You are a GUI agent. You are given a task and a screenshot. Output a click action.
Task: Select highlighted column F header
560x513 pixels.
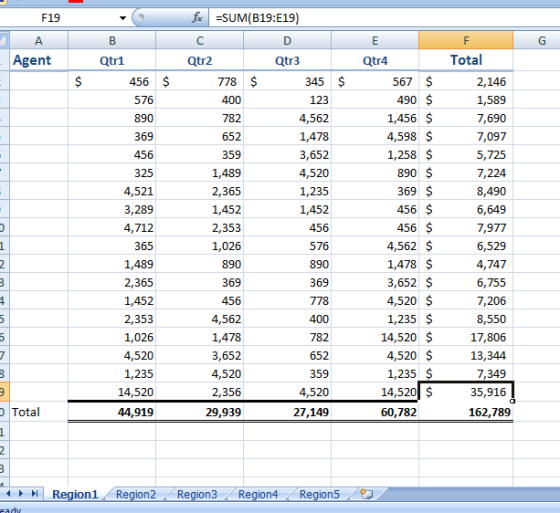[x=466, y=40]
